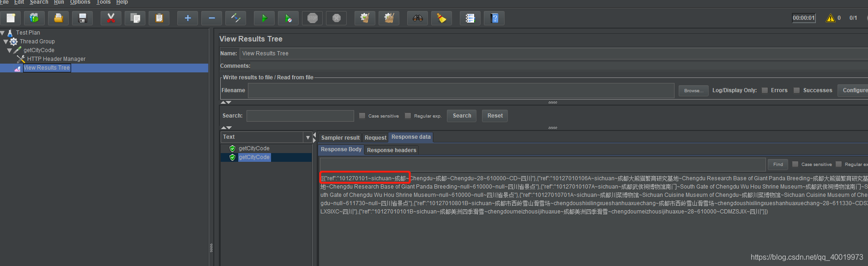
Task: Click the Search text input field
Action: click(300, 116)
